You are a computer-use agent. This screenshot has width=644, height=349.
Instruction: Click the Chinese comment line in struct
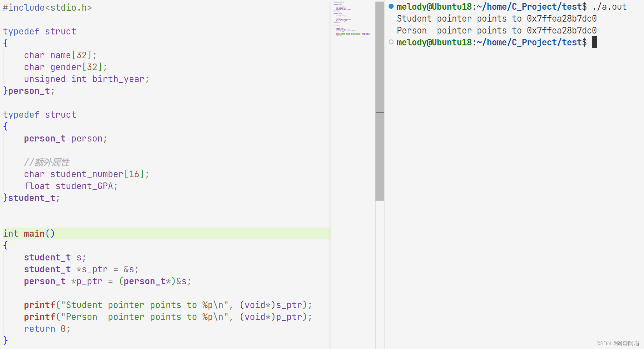[47, 162]
